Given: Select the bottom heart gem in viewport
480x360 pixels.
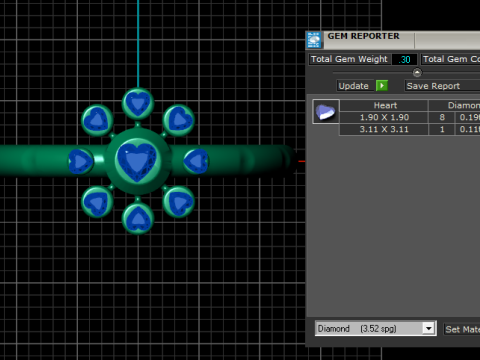Looking at the screenshot, I should point(138,219).
